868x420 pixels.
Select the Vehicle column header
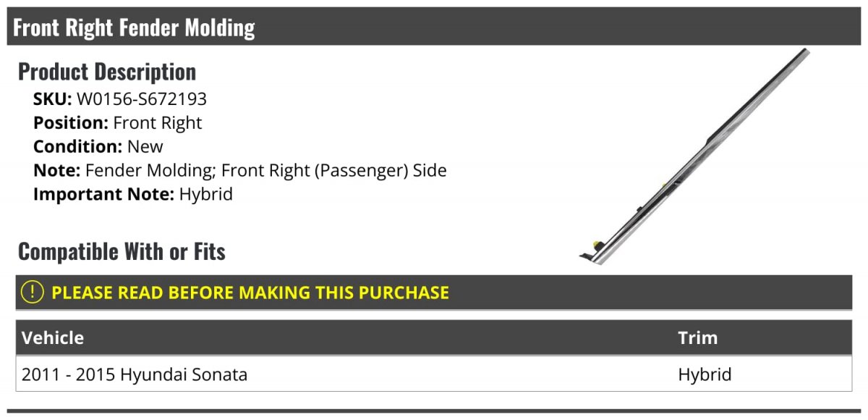coord(53,338)
